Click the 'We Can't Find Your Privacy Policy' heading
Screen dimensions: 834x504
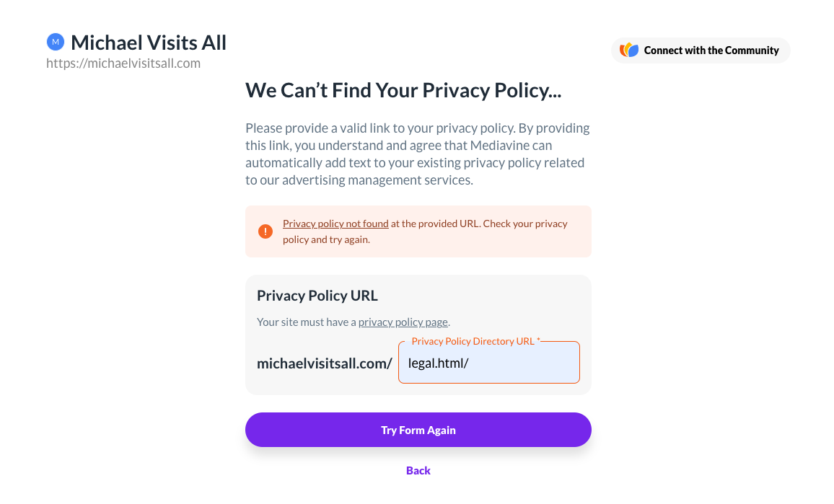click(x=403, y=91)
